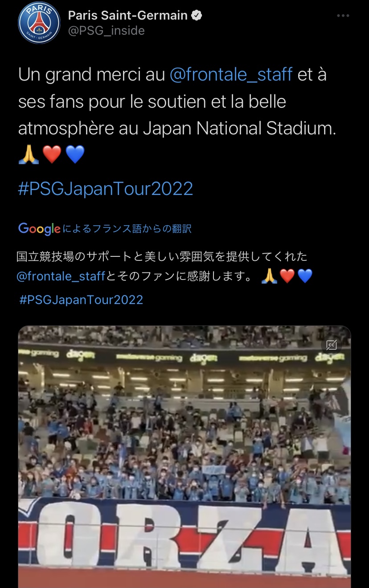
Task: Open the Paris Saint-Germain profile avatar
Action: click(39, 23)
